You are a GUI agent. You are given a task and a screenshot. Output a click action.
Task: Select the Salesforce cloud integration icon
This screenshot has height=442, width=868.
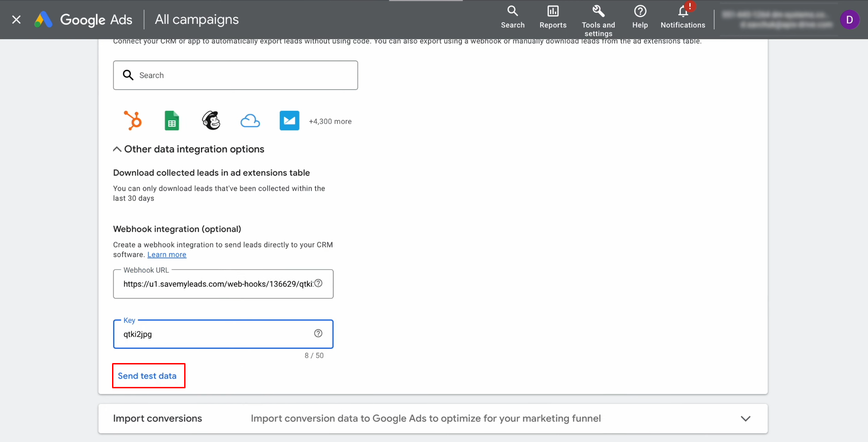point(250,121)
